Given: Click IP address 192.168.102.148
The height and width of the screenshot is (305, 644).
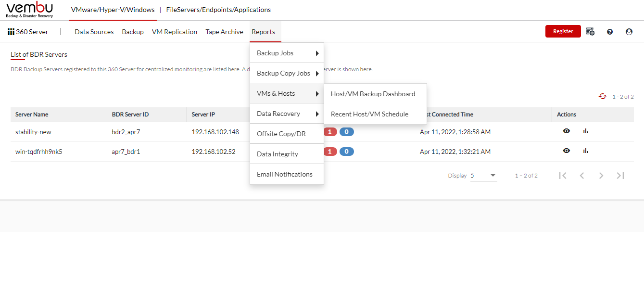Looking at the screenshot, I should [x=215, y=132].
